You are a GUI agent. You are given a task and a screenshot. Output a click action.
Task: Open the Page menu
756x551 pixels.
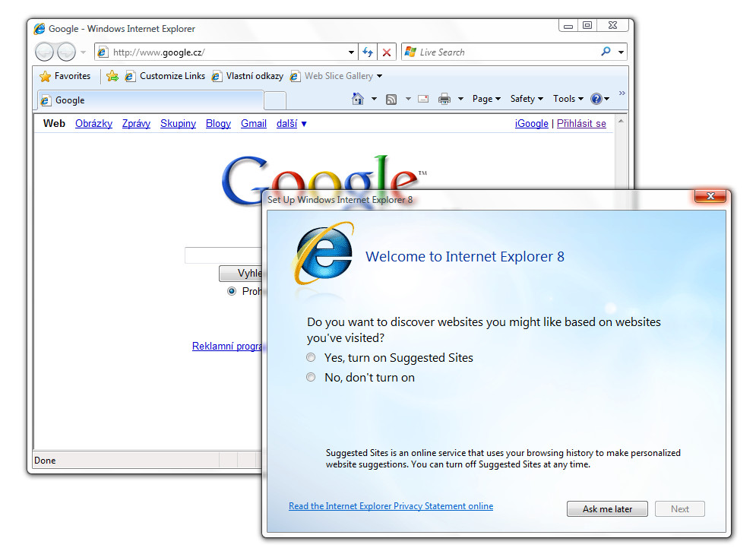(486, 99)
